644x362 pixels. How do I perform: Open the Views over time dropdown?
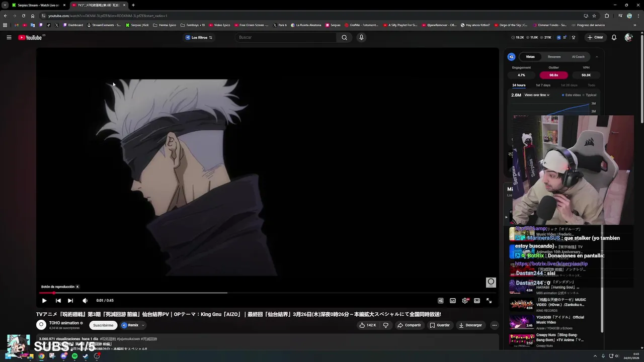(537, 95)
